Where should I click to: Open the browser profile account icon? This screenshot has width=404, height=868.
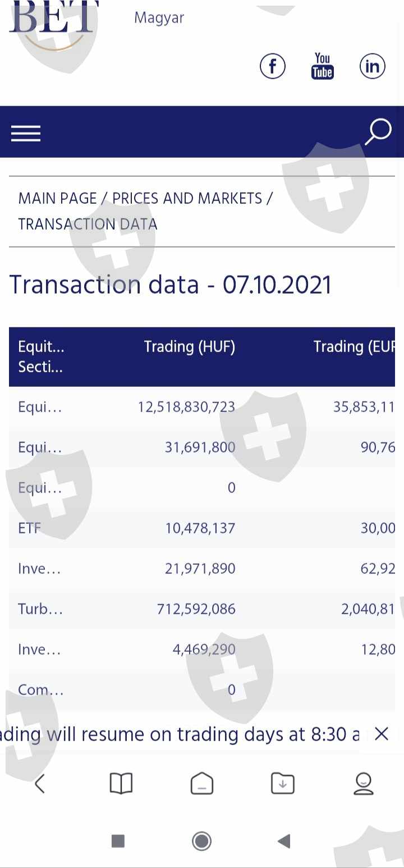coord(364,783)
